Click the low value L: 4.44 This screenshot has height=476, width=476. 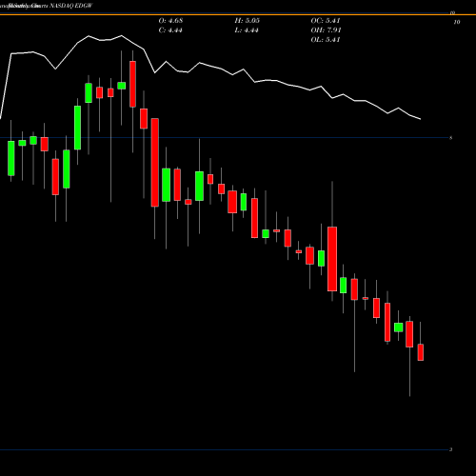247,30
